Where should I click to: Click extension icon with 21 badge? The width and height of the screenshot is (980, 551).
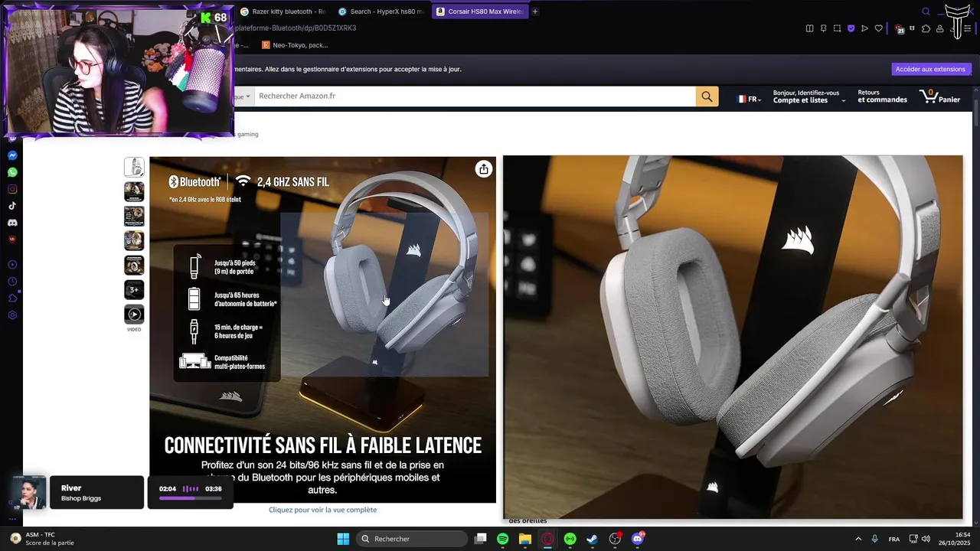900,29
